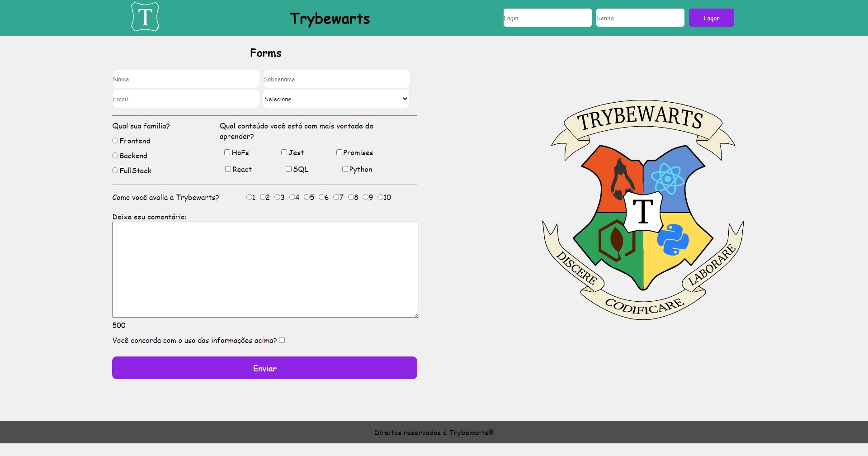The image size is (868, 456).
Task: Rate Trybewarts with score 9
Action: (x=365, y=197)
